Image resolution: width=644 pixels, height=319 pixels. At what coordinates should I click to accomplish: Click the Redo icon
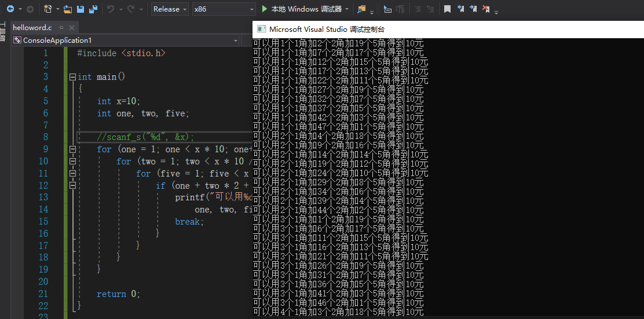coord(131,9)
